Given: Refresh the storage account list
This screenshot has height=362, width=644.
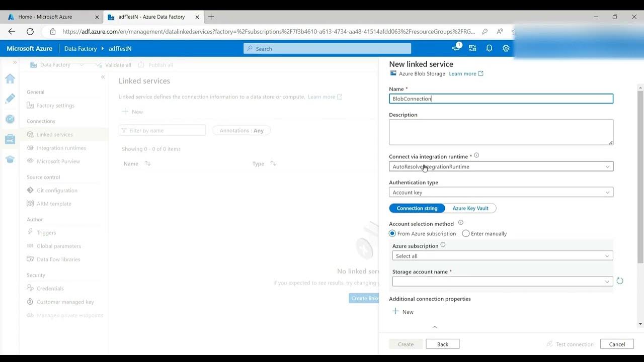Looking at the screenshot, I should tap(620, 281).
